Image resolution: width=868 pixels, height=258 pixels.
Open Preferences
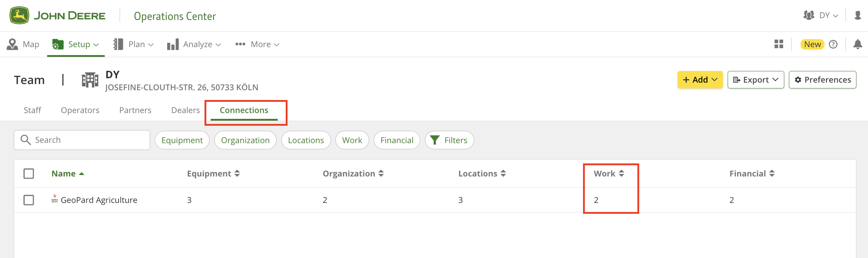coord(822,80)
